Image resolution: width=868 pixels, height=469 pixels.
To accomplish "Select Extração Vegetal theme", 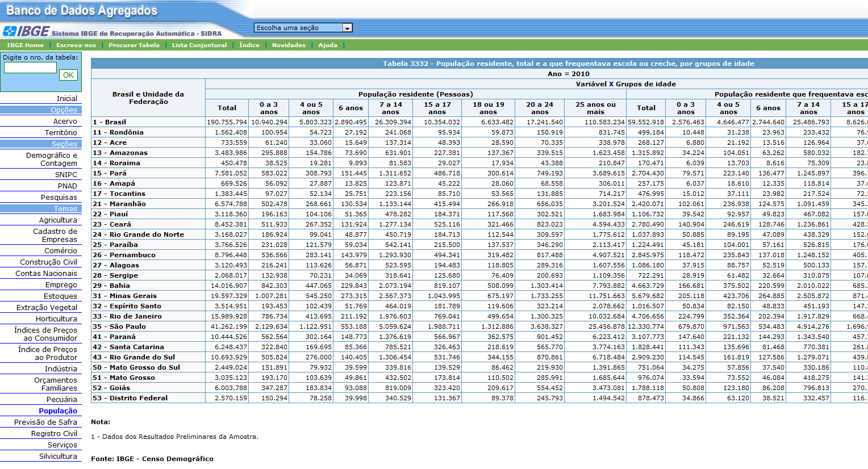I will (x=47, y=307).
